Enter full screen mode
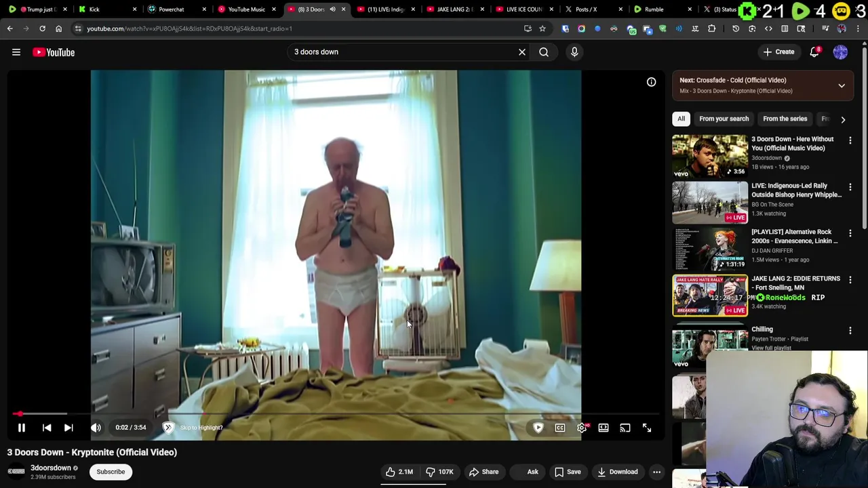This screenshot has height=488, width=868. (647, 428)
